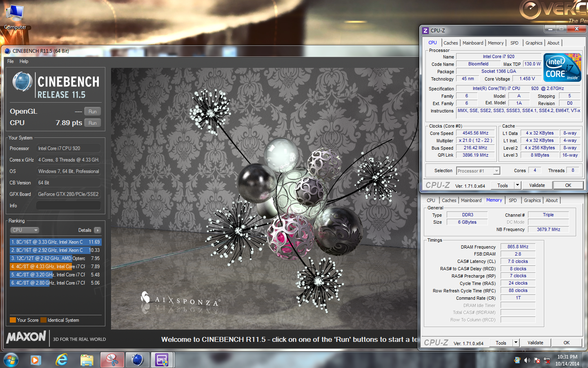Open Windows Explorer folder on taskbar
588x368 pixels.
point(87,360)
